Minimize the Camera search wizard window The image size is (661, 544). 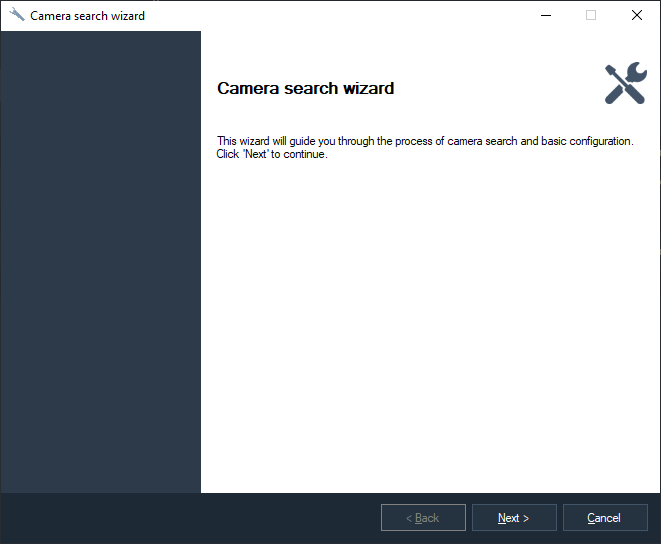tap(545, 15)
